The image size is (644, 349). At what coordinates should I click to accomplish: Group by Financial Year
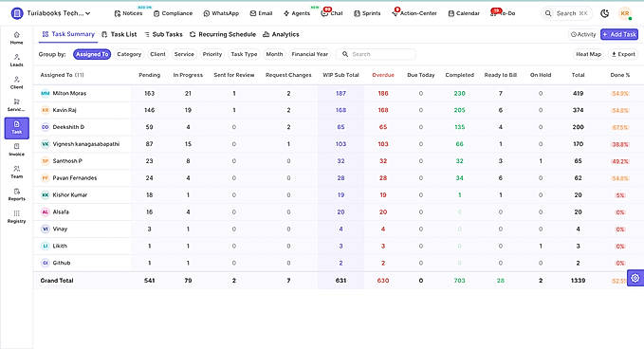(310, 54)
